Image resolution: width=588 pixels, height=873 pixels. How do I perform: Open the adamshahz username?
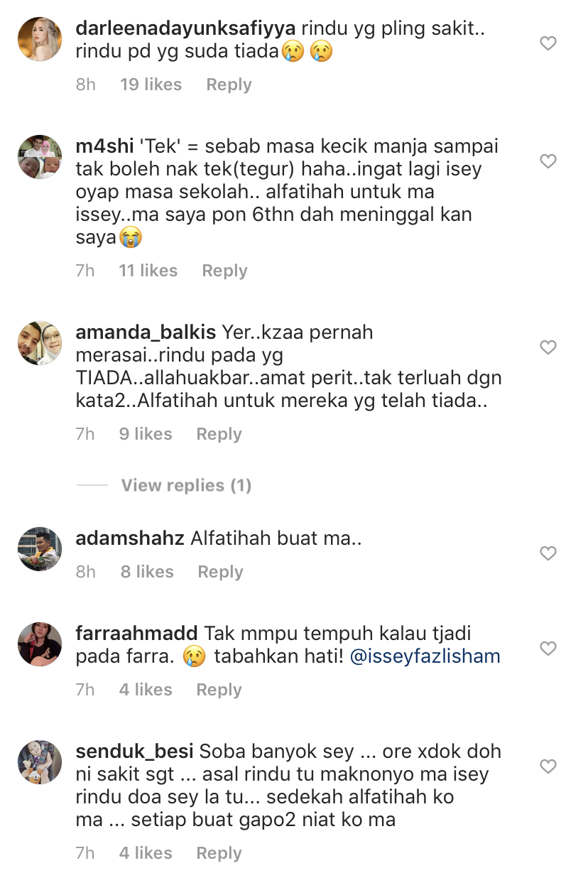[130, 539]
